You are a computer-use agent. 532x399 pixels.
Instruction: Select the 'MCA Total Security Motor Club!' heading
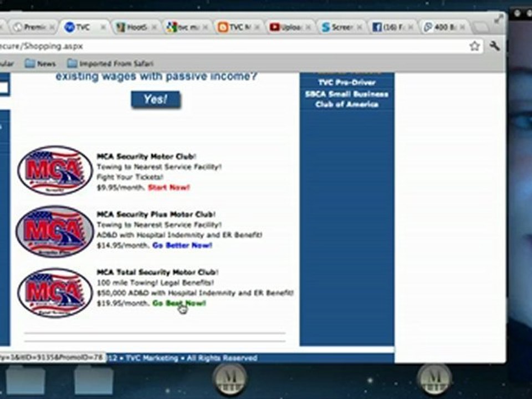click(x=157, y=272)
